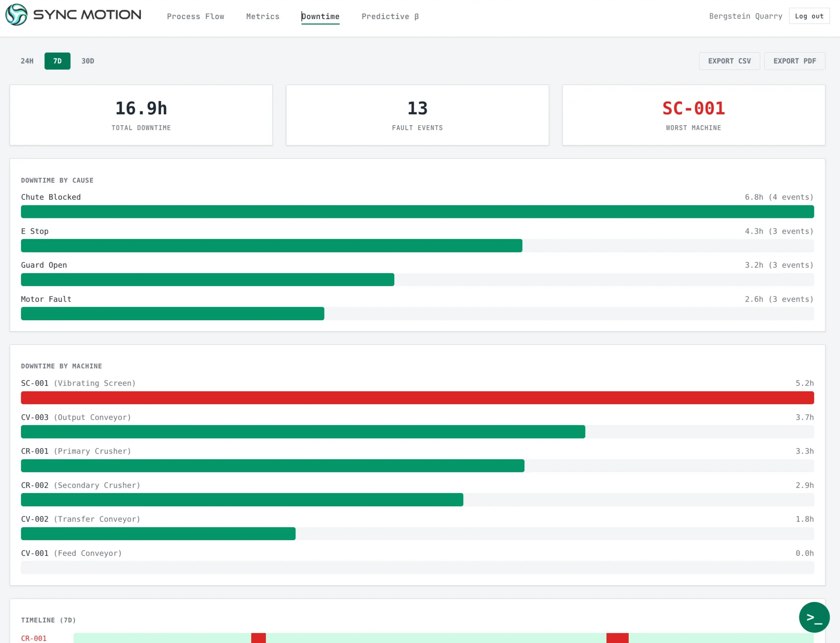
Task: Select the Downtime tab
Action: tap(320, 16)
